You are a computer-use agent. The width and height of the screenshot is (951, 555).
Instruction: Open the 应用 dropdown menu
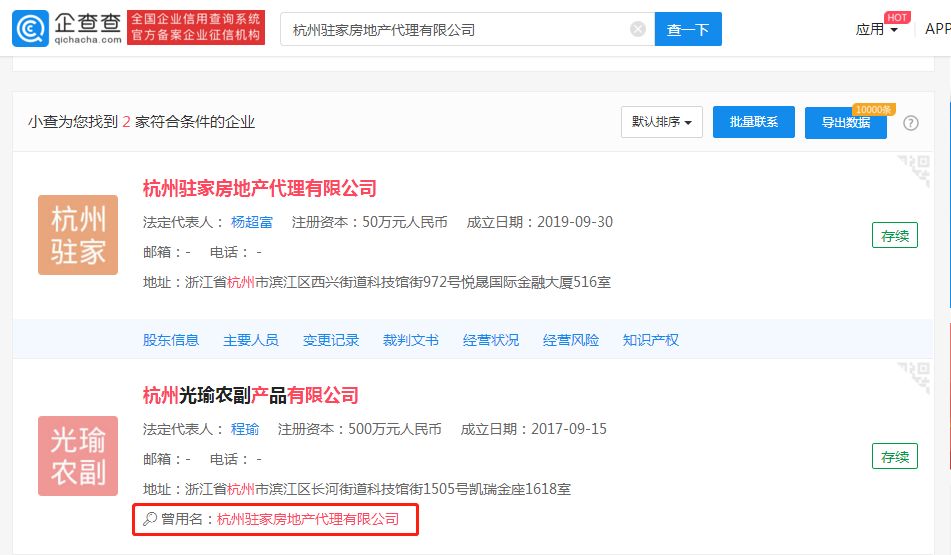click(x=876, y=29)
